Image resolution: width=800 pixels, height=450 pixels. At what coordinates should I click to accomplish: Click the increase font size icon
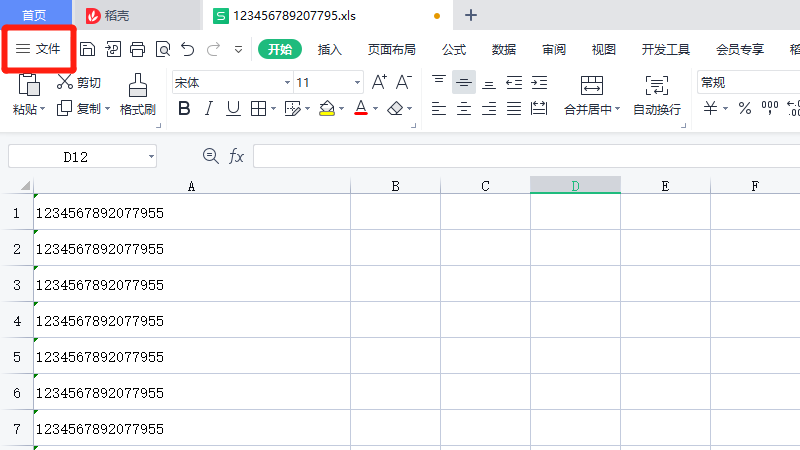click(379, 83)
